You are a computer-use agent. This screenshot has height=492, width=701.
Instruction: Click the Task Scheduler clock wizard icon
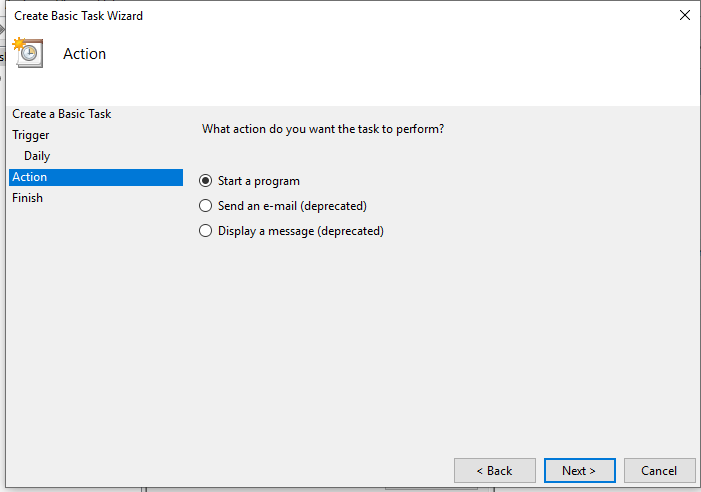coord(27,53)
